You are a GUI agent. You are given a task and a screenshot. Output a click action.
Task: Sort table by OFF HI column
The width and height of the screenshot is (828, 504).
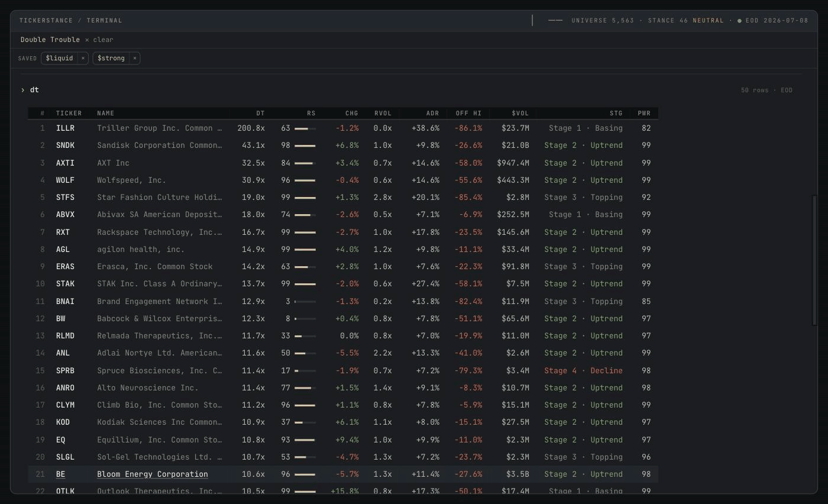tap(468, 113)
